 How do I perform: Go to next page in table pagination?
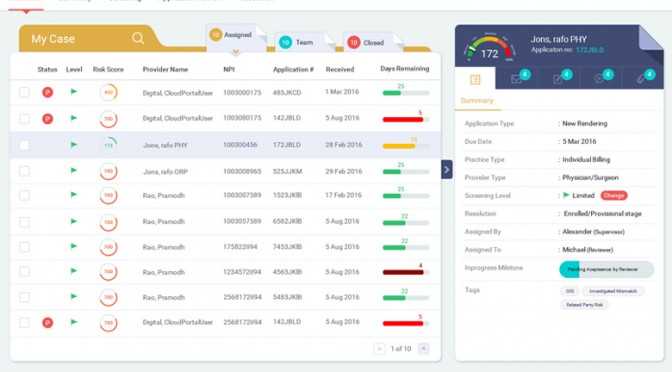point(423,348)
